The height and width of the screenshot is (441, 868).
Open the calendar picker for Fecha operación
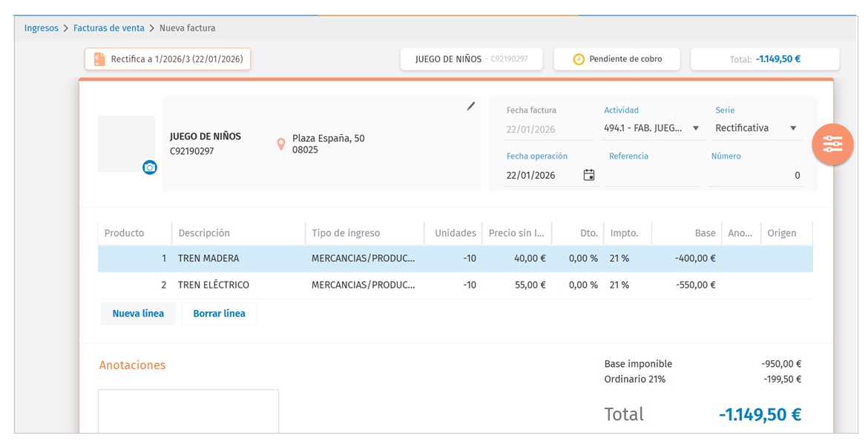[x=589, y=176]
